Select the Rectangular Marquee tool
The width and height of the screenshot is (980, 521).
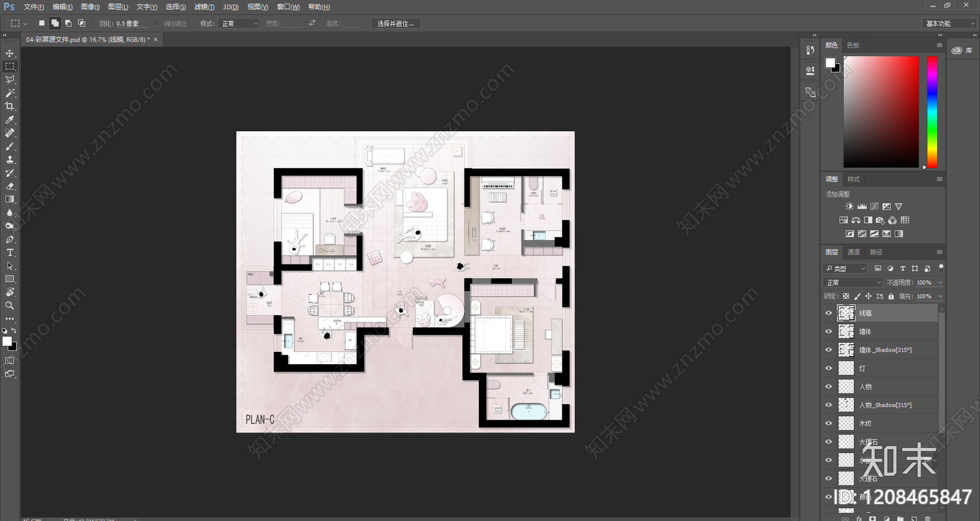[10, 66]
